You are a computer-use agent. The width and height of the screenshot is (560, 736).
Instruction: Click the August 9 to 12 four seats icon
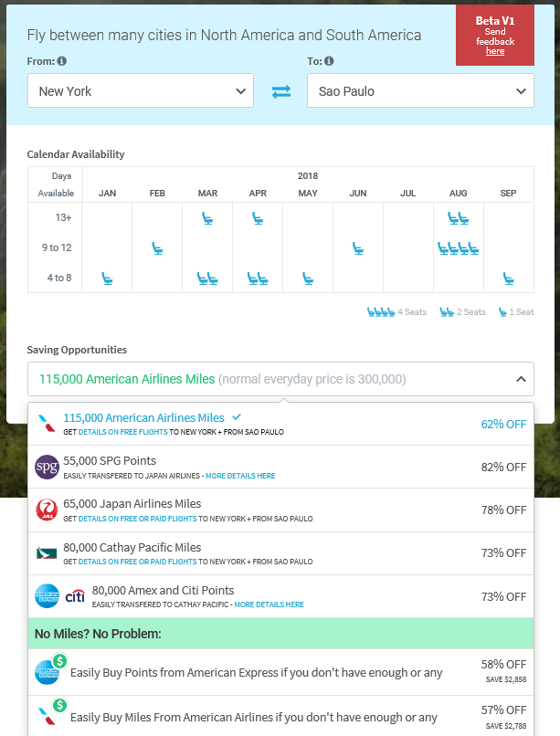458,248
